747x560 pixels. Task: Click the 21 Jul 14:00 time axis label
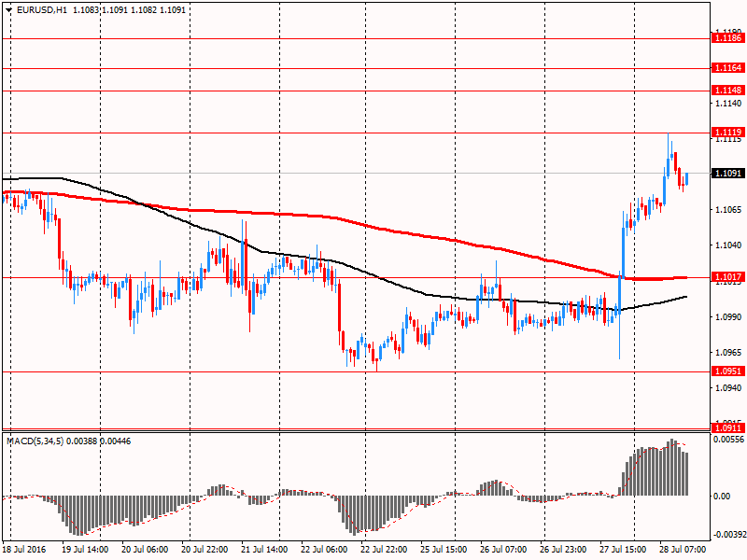tap(264, 550)
